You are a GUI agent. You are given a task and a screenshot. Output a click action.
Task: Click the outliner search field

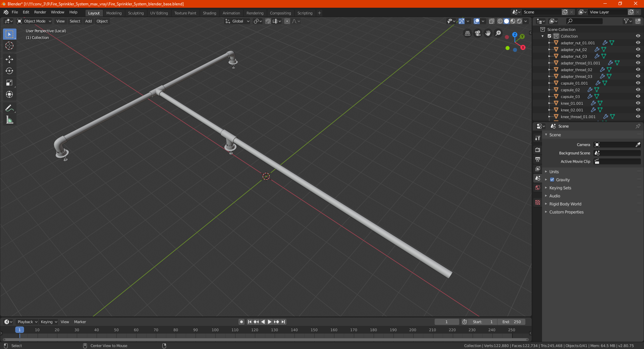584,21
